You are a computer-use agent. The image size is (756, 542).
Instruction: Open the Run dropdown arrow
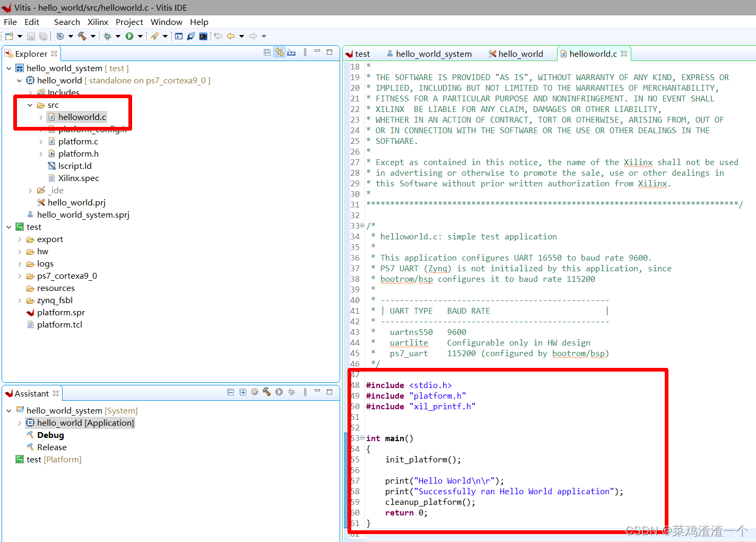point(140,36)
